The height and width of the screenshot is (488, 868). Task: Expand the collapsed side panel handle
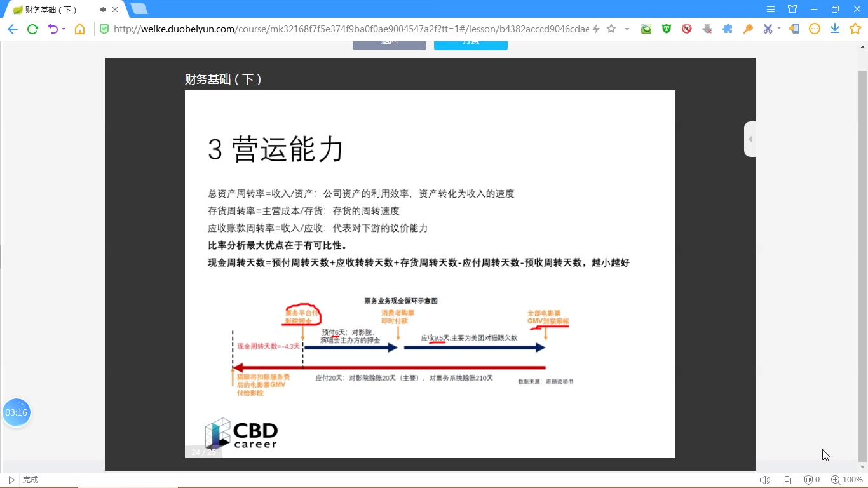coord(750,139)
